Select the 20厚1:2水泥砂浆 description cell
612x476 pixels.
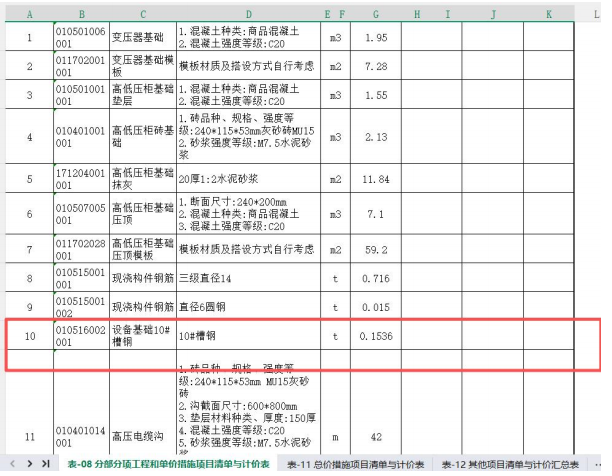pyautogui.click(x=248, y=179)
